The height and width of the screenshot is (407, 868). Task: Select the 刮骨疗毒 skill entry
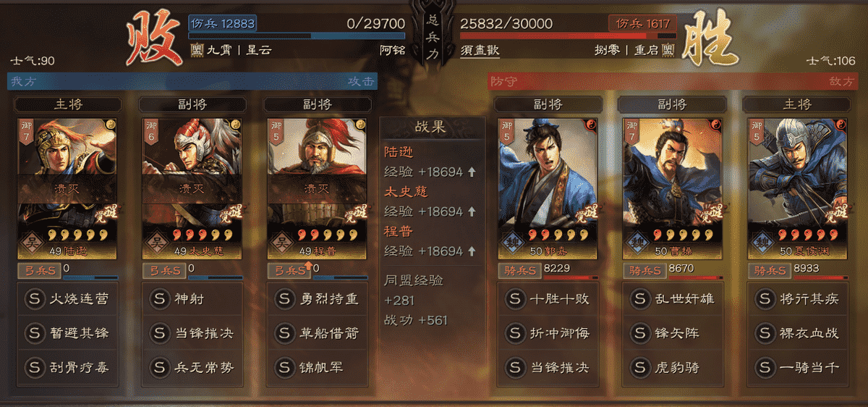pos(68,367)
